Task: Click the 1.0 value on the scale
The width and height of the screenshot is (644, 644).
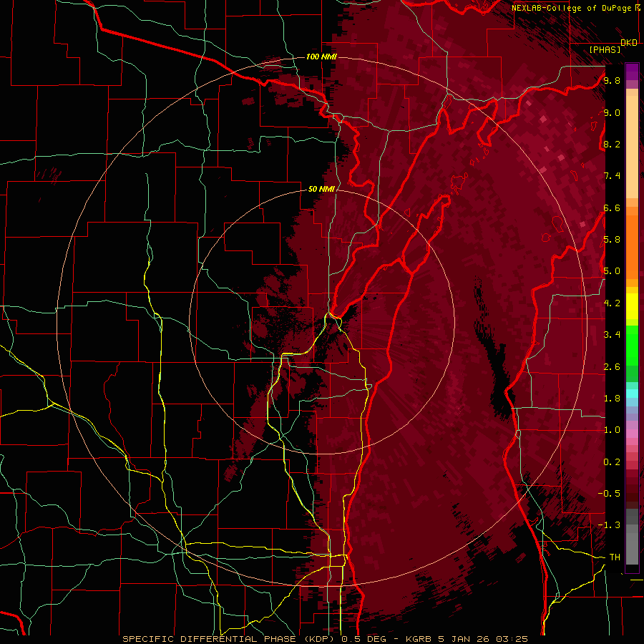Action: point(612,429)
